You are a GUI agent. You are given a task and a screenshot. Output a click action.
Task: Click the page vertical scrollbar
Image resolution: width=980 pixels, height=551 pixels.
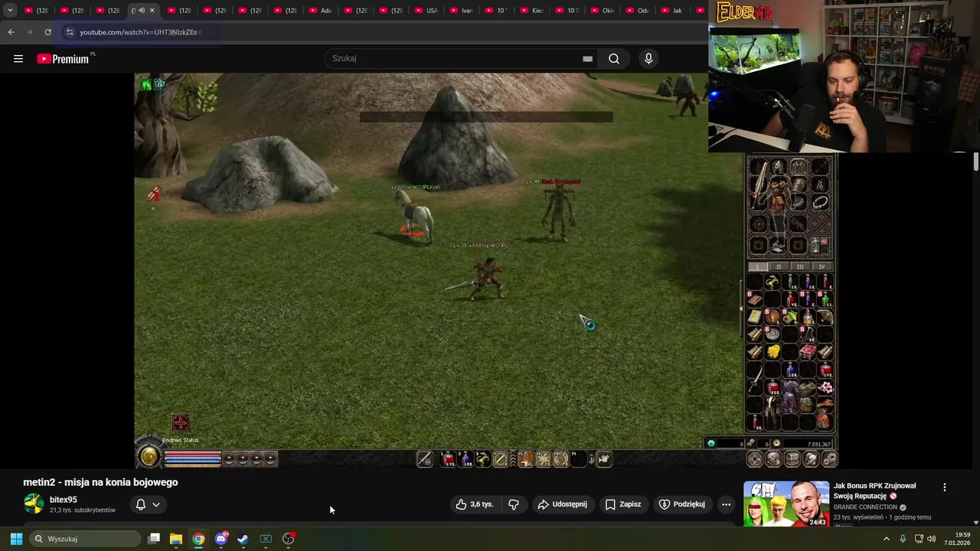976,161
